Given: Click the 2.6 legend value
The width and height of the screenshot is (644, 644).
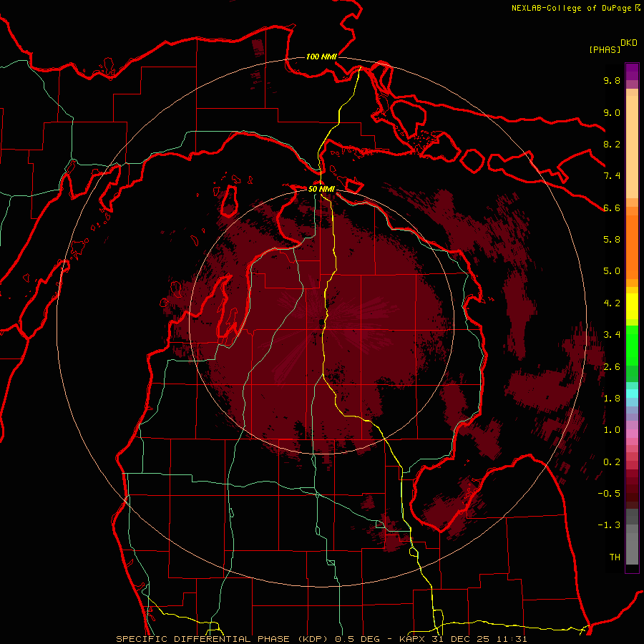Looking at the screenshot, I should (x=612, y=367).
